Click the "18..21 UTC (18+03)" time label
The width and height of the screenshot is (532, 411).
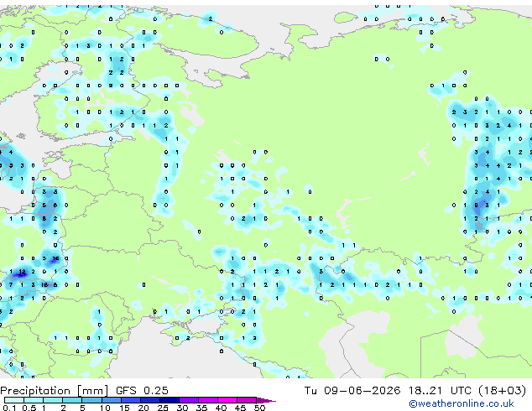(x=467, y=391)
